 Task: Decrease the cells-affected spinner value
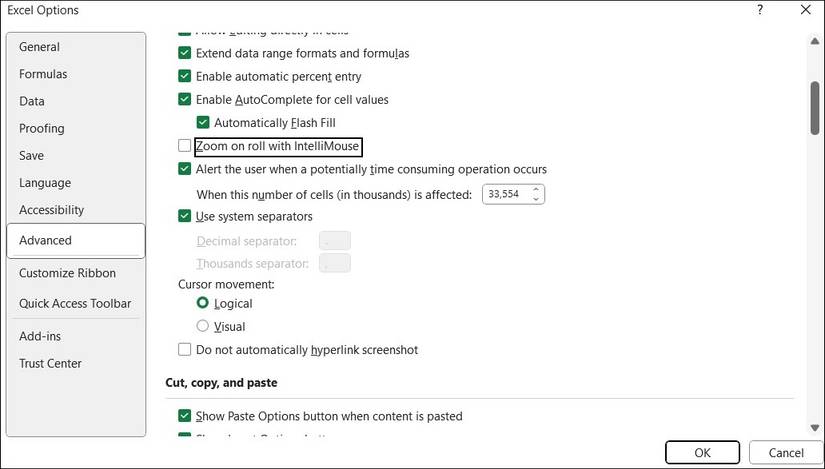click(537, 199)
